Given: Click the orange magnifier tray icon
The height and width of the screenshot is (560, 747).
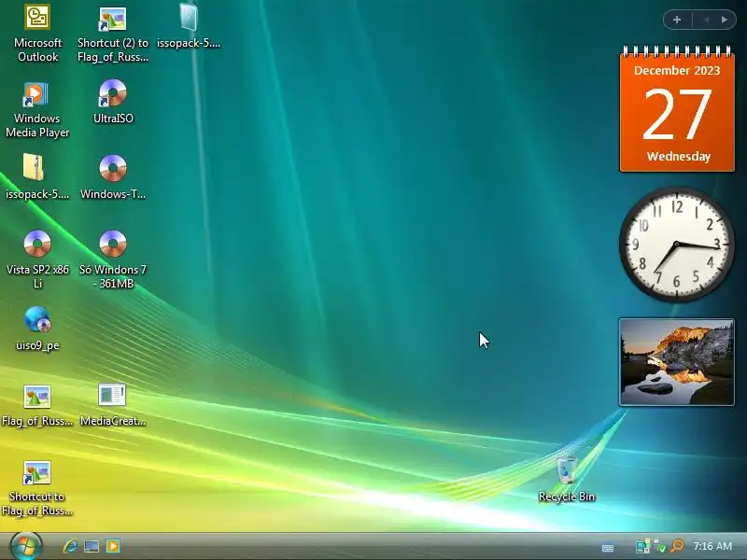Looking at the screenshot, I should click(x=677, y=546).
